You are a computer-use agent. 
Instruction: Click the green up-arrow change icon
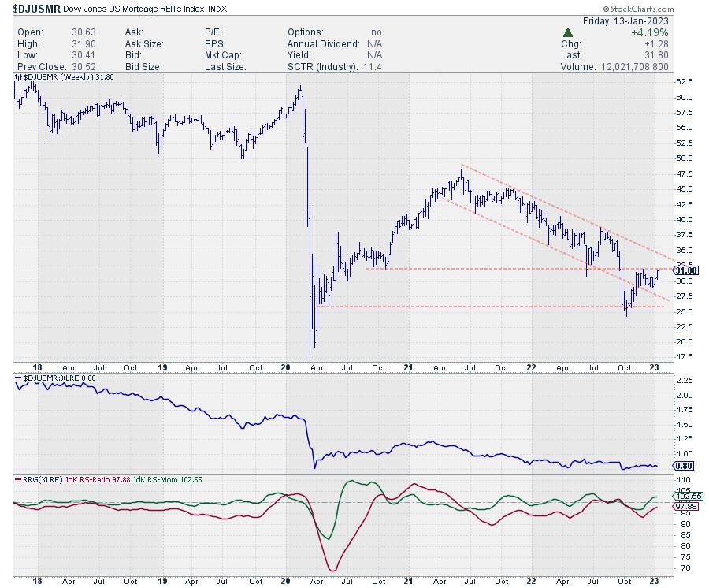(568, 32)
